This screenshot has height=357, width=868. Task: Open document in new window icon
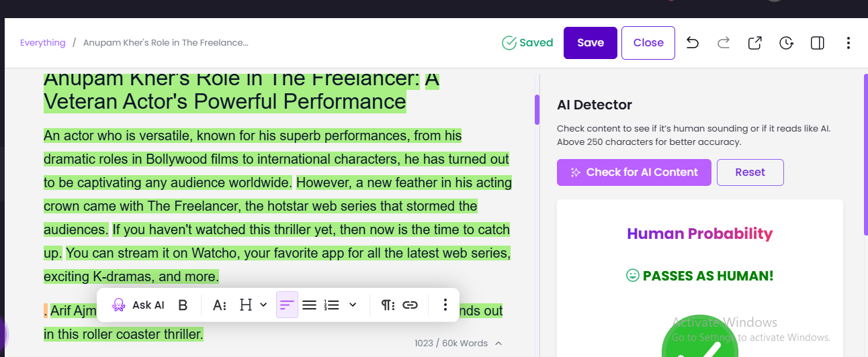click(x=754, y=43)
